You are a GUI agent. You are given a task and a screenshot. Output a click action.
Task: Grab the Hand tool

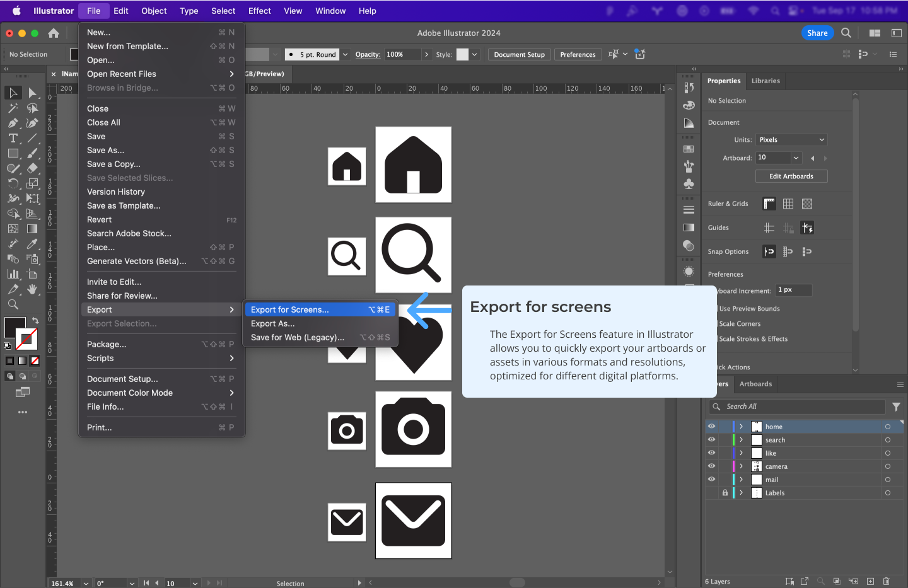tap(33, 289)
